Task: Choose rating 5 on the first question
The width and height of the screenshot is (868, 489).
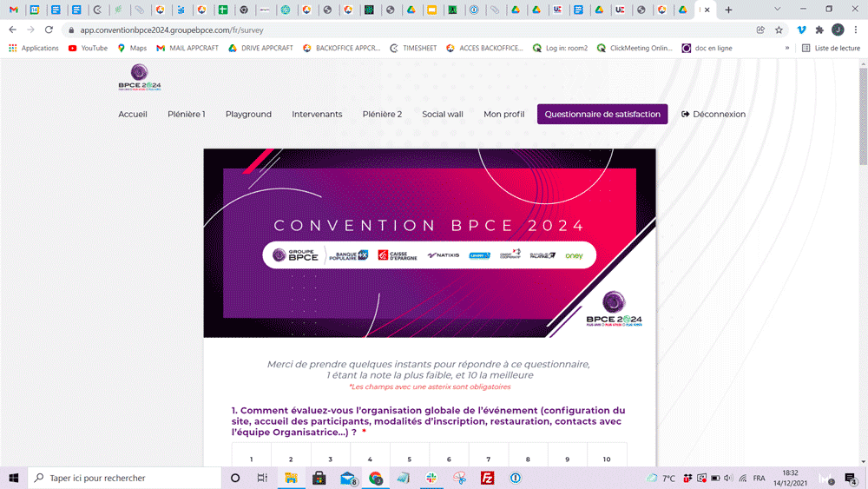Action: point(409,459)
